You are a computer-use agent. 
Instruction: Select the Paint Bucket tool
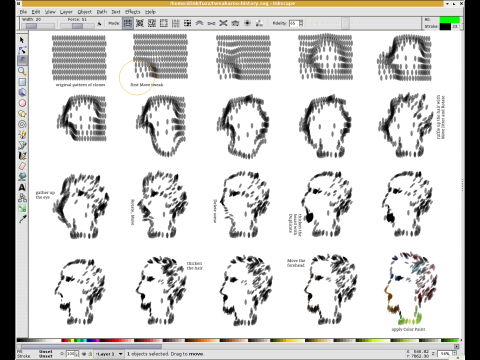pyautogui.click(x=22, y=177)
